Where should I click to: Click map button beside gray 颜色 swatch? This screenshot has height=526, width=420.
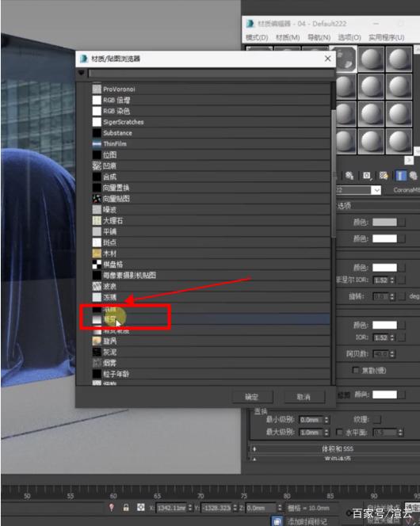[x=401, y=222]
